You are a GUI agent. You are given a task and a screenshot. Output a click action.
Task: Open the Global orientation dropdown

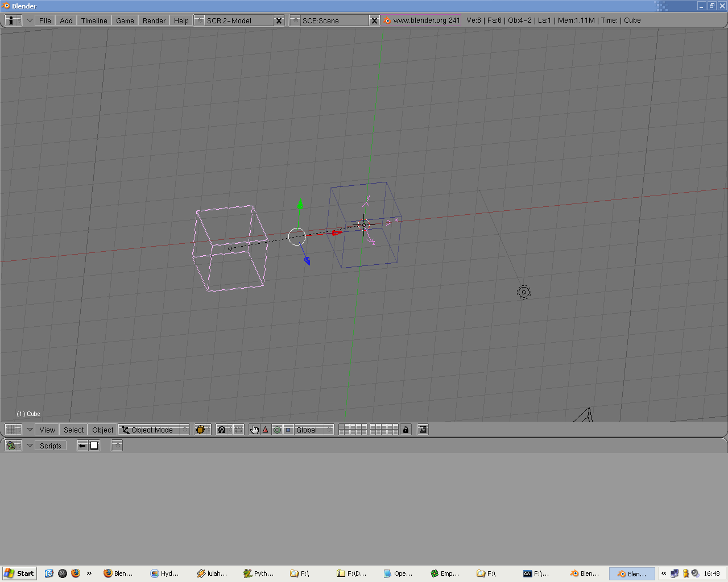[313, 430]
